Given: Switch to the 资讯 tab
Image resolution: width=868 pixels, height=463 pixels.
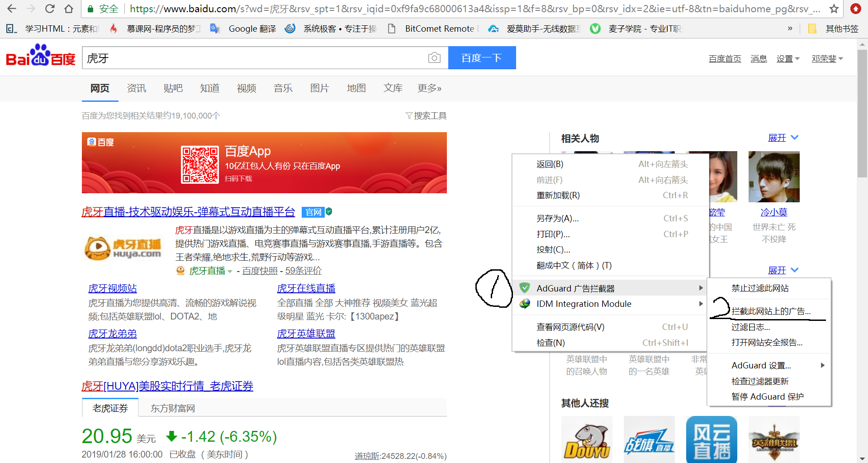Looking at the screenshot, I should click(137, 88).
